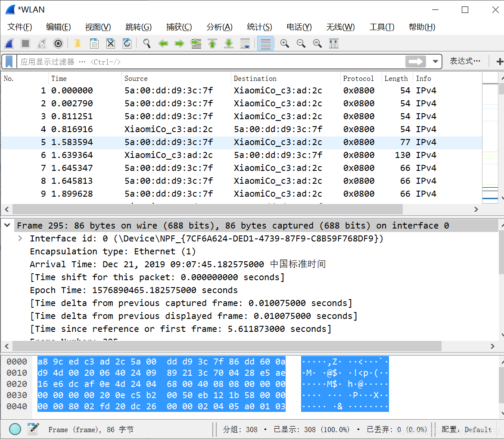Select packet 1 at time 0.000000
The image size is (504, 439).
(241, 90)
